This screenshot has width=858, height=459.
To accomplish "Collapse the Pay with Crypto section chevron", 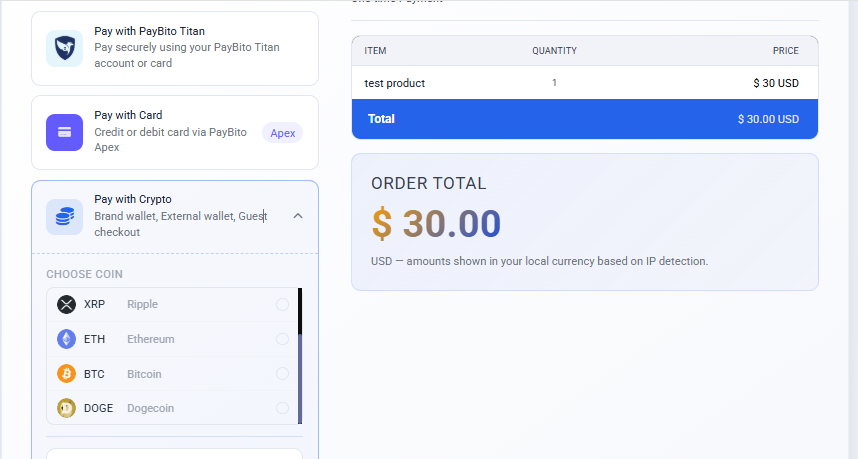I will (x=298, y=216).
